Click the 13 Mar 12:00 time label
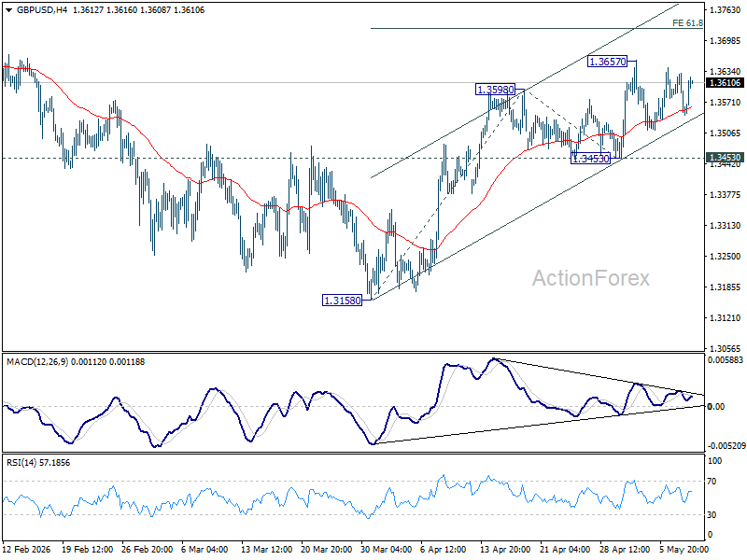 coord(267,550)
